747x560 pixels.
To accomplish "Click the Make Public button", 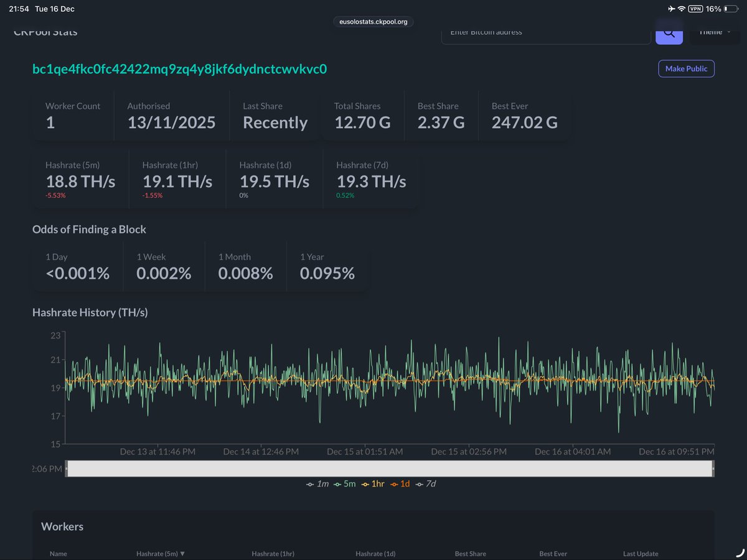I will click(x=686, y=68).
